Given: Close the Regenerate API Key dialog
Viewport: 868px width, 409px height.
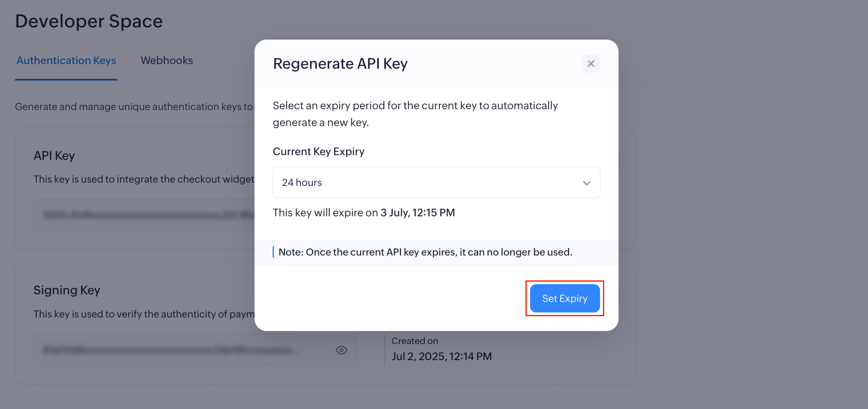Looking at the screenshot, I should 591,64.
